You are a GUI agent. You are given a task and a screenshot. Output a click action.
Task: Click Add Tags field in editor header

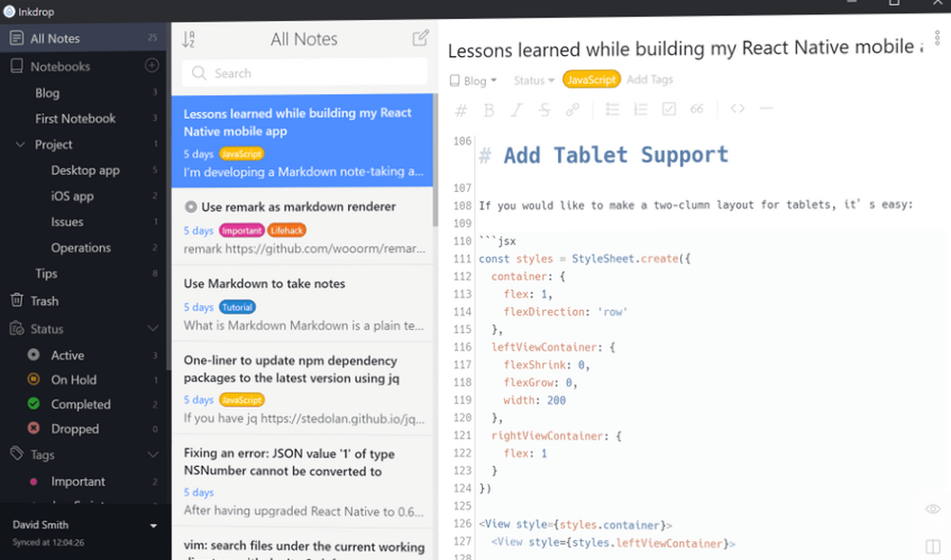click(650, 80)
